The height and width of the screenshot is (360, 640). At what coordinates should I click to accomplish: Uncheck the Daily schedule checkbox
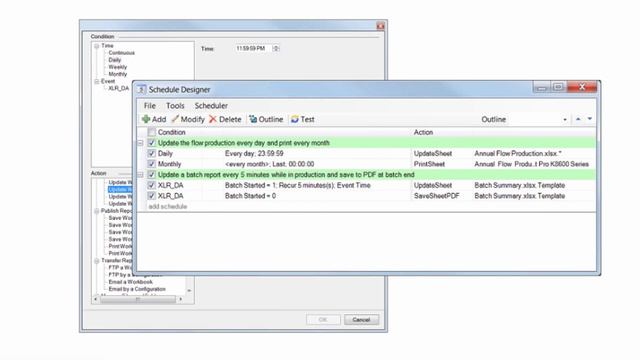(151, 153)
